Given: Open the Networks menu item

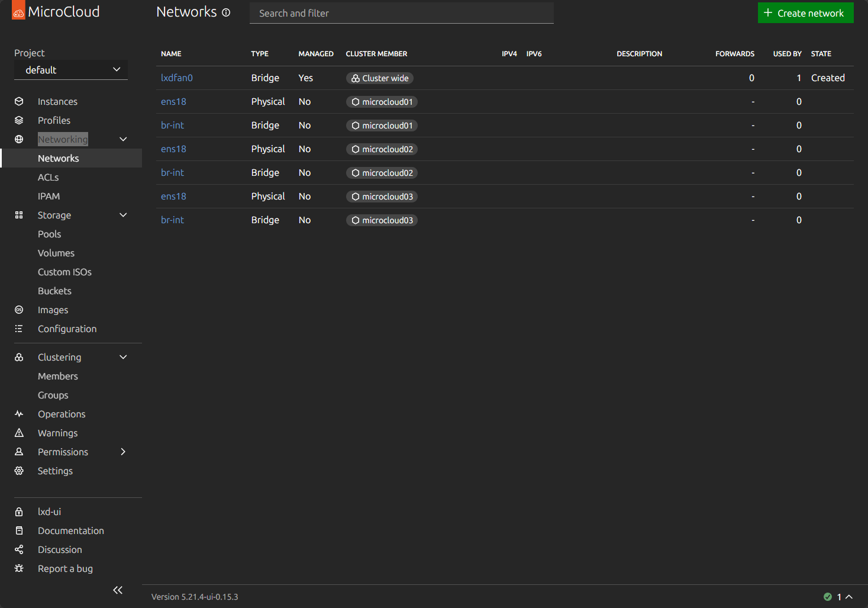Looking at the screenshot, I should pyautogui.click(x=71, y=158).
